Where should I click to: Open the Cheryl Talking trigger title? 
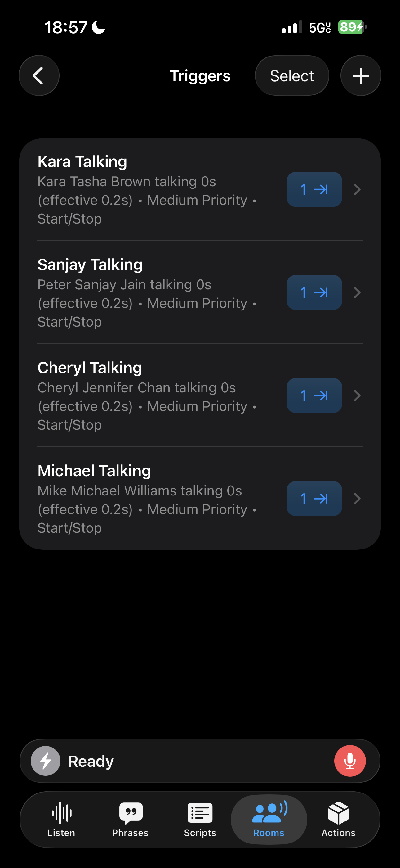90,368
